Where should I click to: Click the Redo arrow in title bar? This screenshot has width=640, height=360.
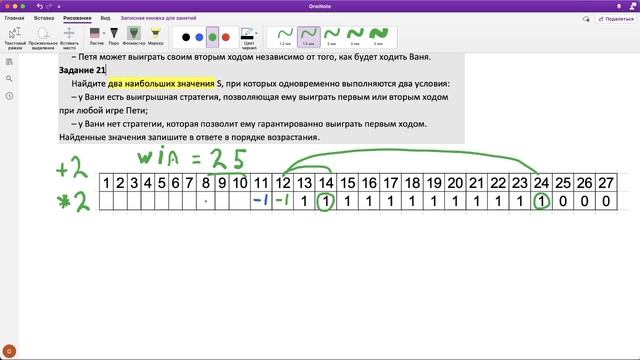[49, 6]
